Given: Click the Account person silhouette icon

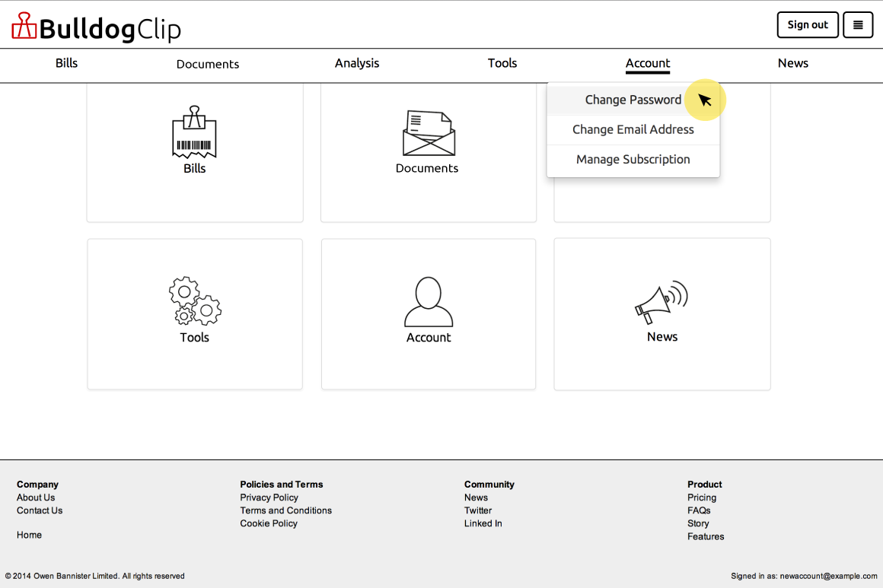Looking at the screenshot, I should pos(429,302).
